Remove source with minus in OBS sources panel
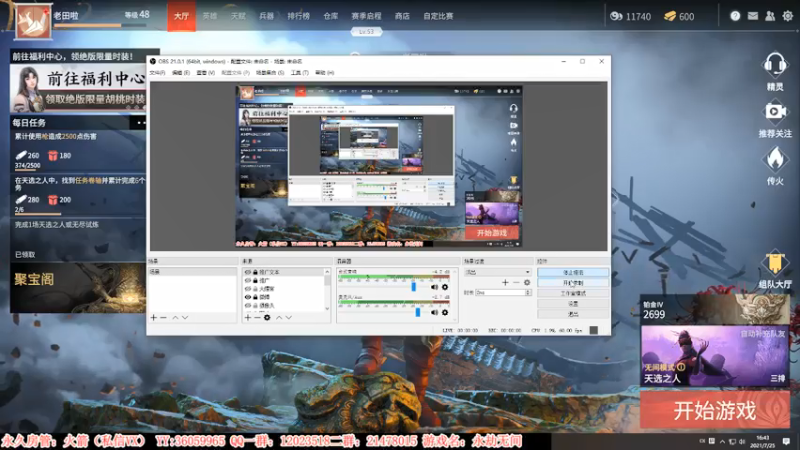The image size is (800, 450). pos(257,317)
